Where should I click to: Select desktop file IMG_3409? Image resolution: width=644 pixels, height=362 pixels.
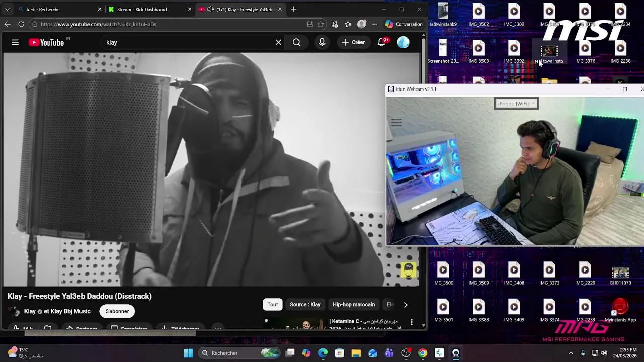pos(514,311)
